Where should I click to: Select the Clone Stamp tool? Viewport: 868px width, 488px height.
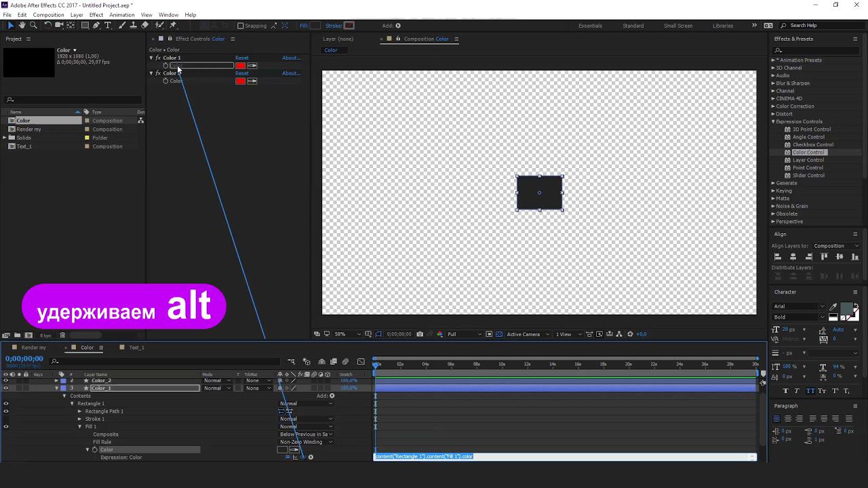pos(133,25)
